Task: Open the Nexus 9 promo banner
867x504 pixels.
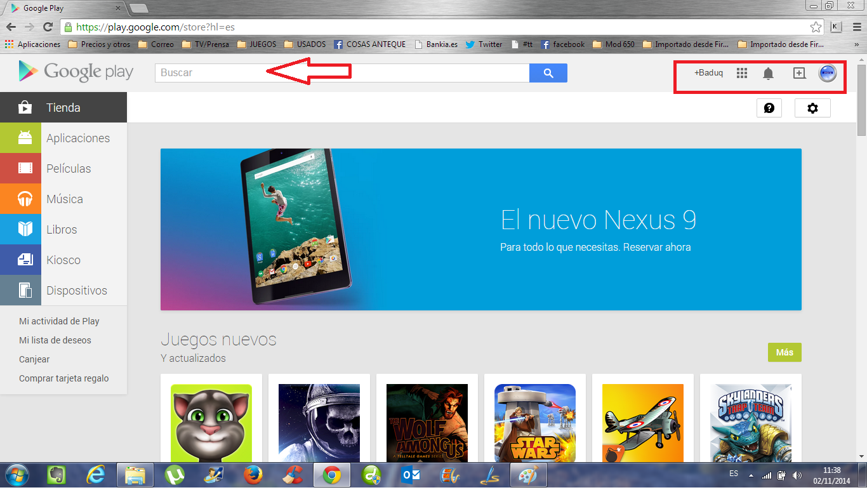Action: (480, 229)
